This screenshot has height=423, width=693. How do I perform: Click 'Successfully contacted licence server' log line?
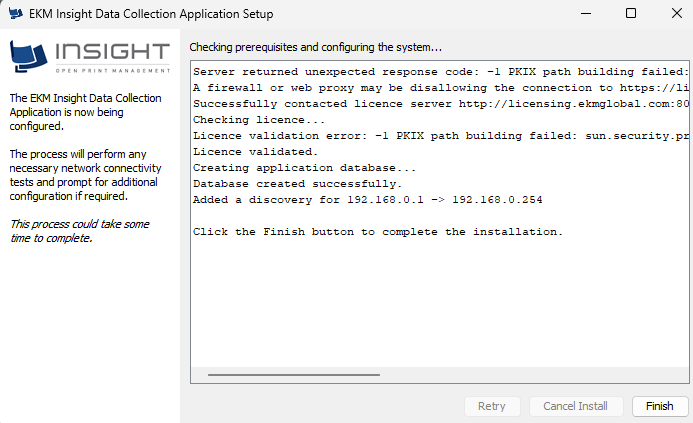pyautogui.click(x=441, y=104)
